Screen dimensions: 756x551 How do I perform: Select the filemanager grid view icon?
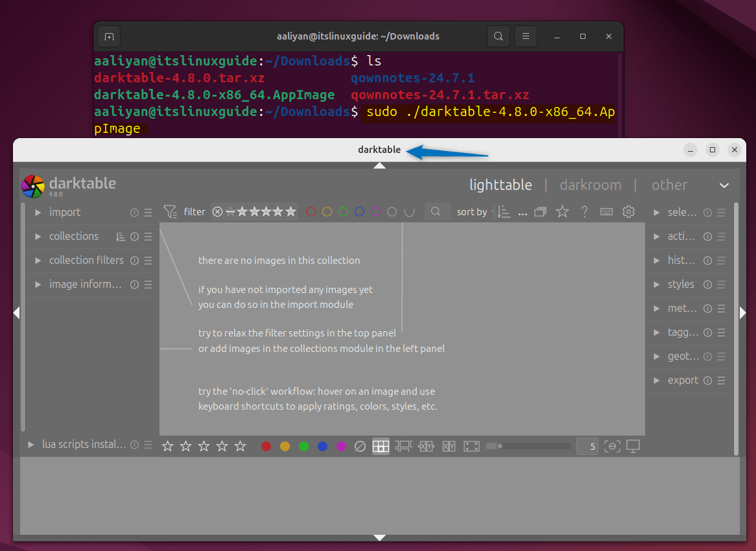point(381,446)
